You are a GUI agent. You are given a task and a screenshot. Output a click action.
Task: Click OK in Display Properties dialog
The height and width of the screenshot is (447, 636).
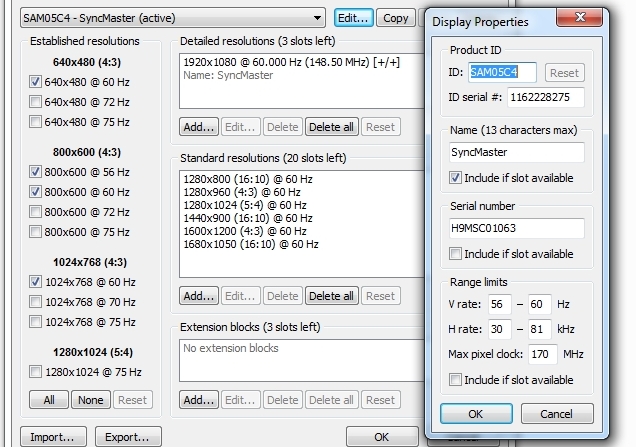(x=476, y=414)
